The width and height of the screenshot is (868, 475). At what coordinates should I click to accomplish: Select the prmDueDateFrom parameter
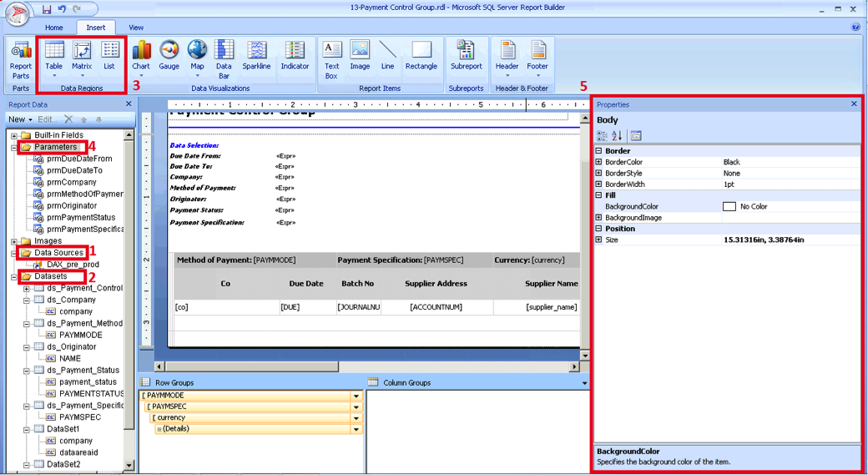pyautogui.click(x=79, y=159)
